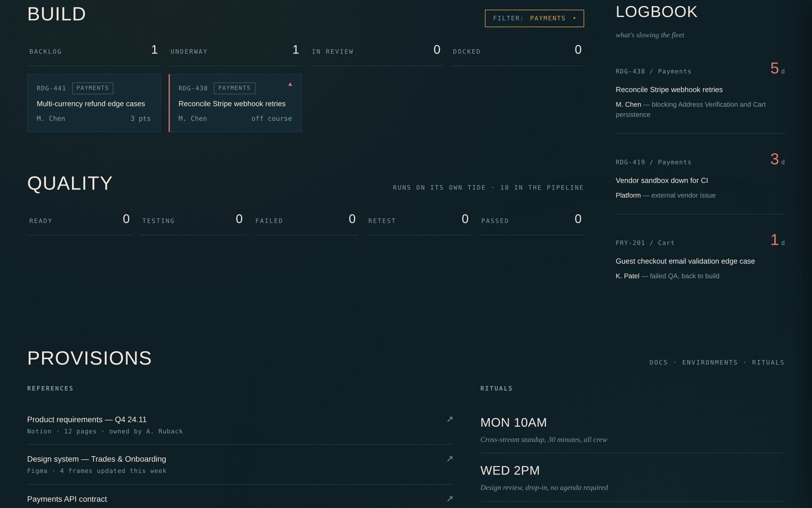Open external link arrow for Product requirements

click(450, 419)
